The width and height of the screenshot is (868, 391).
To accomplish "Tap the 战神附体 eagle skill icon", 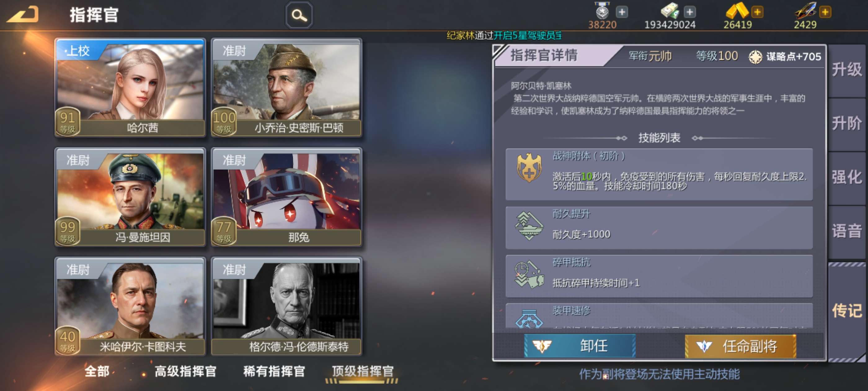I will pyautogui.click(x=529, y=168).
